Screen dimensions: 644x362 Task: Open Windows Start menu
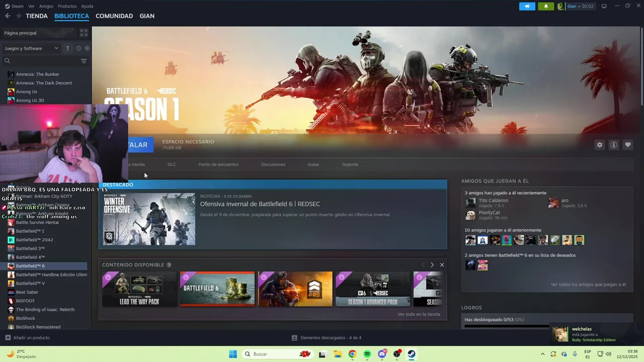click(233, 354)
